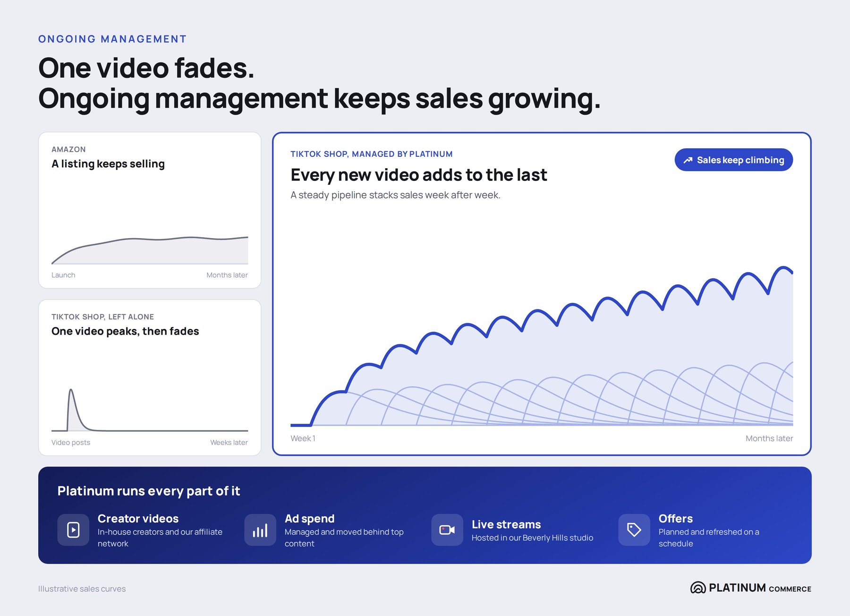Click the Sales keep climbing badge text

coord(740,160)
